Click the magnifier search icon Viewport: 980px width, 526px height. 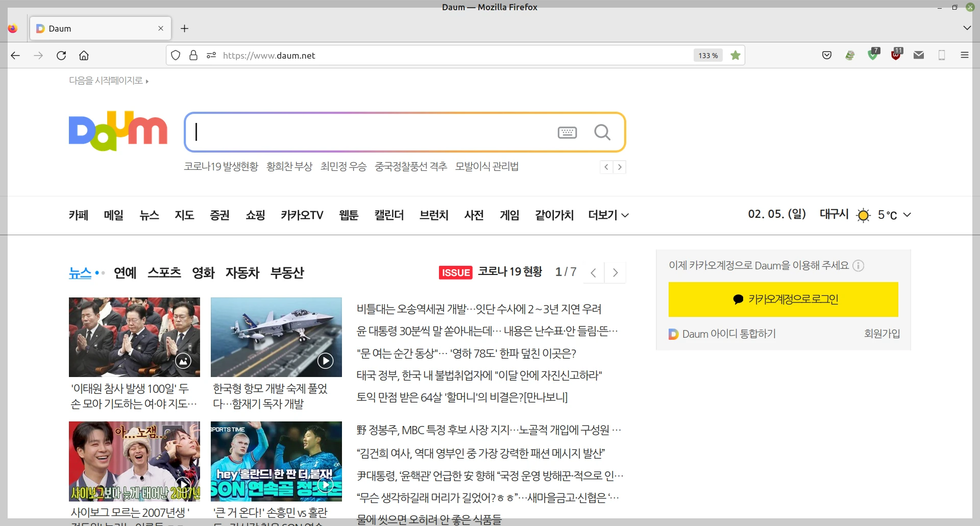point(602,133)
